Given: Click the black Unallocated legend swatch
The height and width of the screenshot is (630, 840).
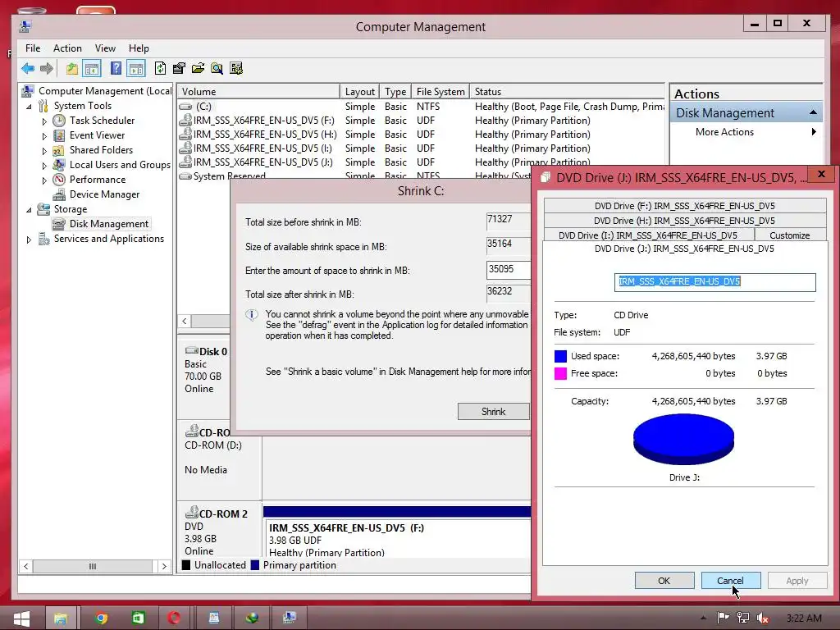Looking at the screenshot, I should (186, 565).
